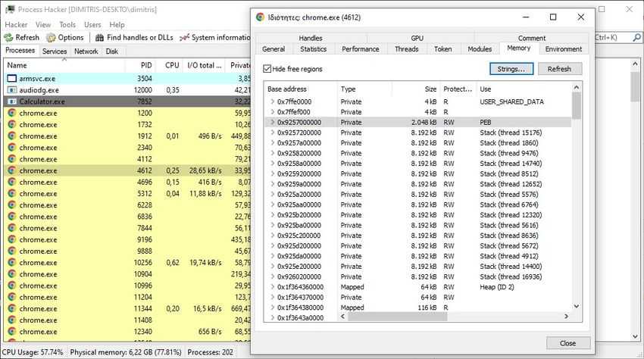The image size is (644, 359).
Task: Click Chrome icon of PID 9196 row
Action: (x=12, y=239)
